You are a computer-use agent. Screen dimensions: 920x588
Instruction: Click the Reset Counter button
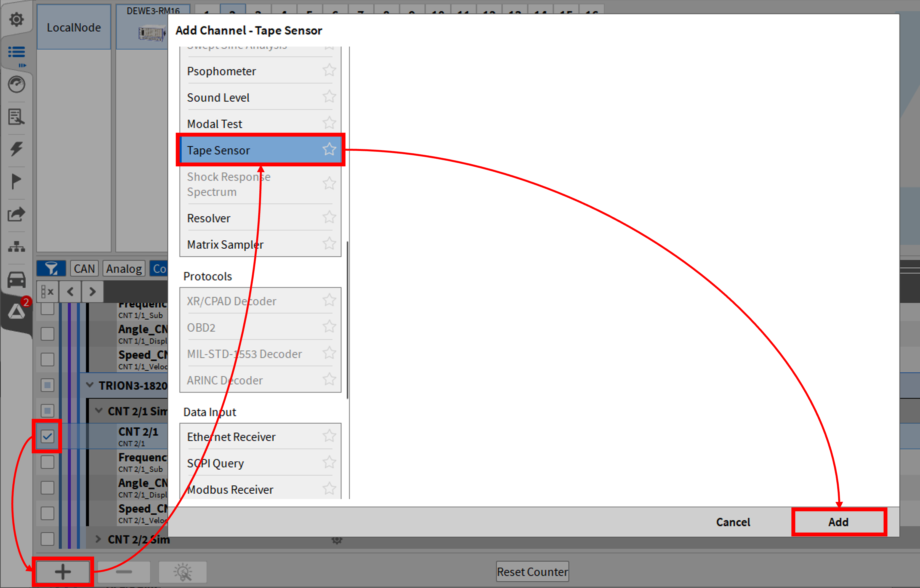[x=532, y=571]
